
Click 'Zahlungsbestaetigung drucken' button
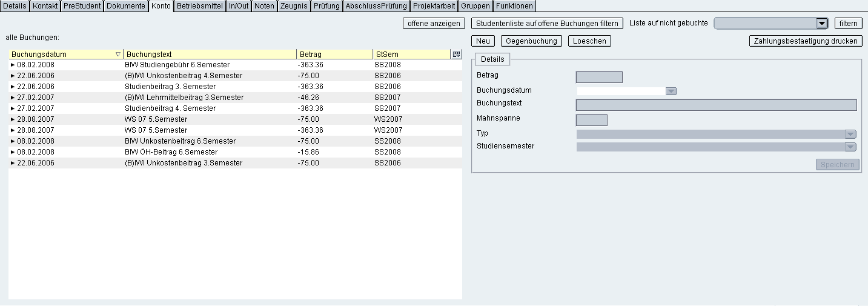805,41
